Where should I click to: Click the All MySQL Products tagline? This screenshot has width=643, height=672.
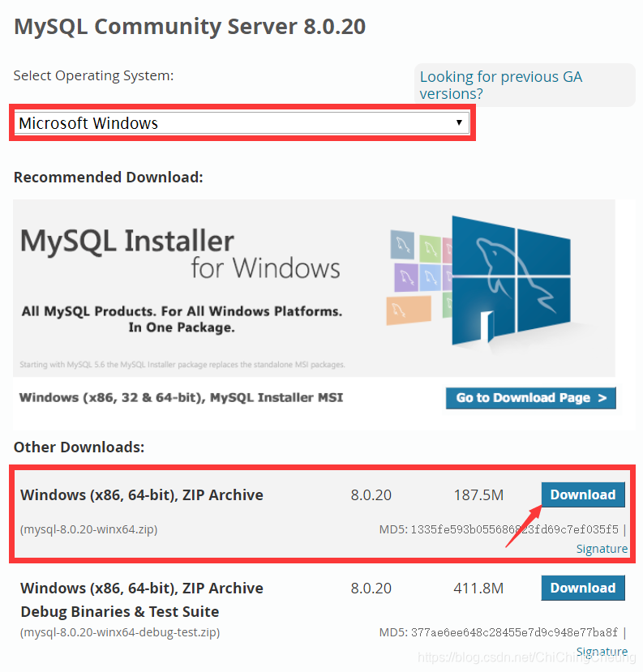click(182, 319)
